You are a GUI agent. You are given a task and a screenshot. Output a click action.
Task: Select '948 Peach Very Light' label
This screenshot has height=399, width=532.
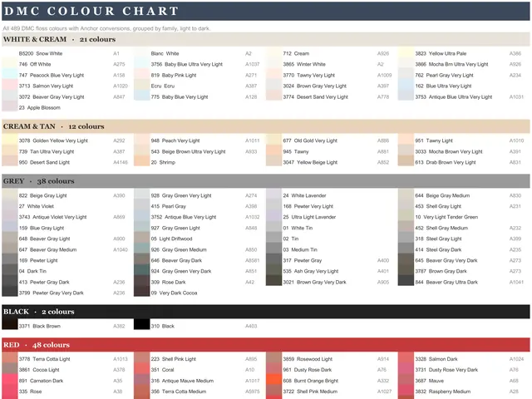pos(175,140)
